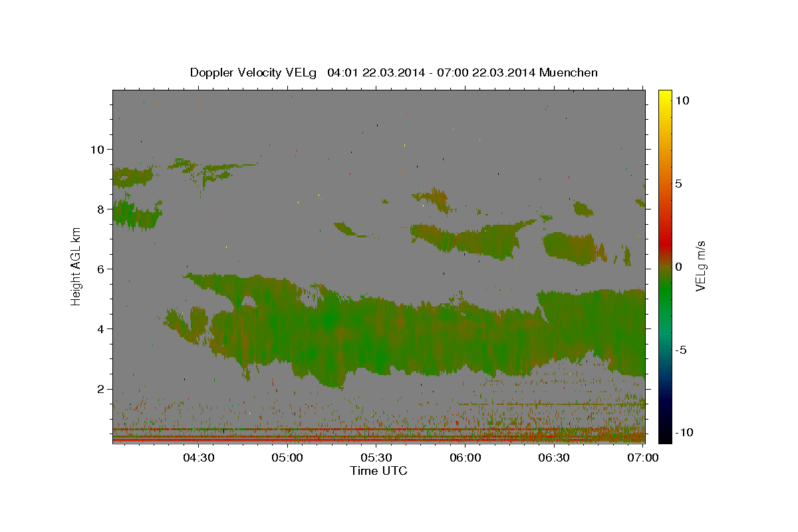
Task: Click the 'VELg m/s' colorbar label
Action: tap(700, 267)
